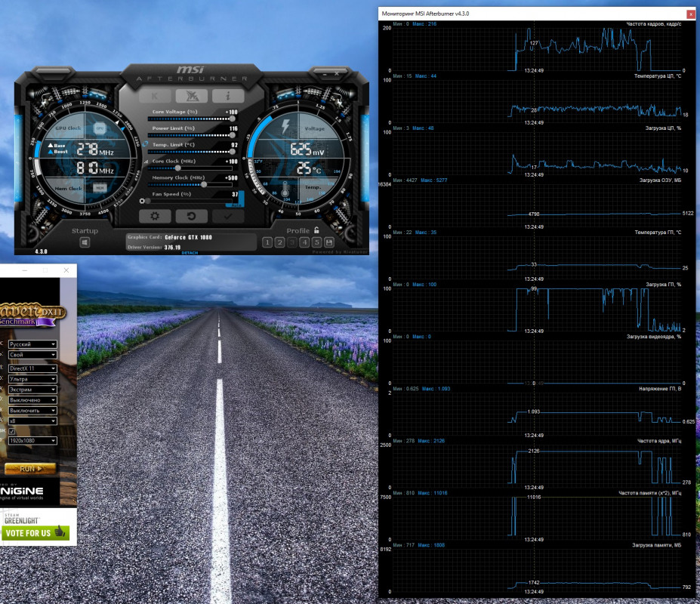Click the reset to defaults icon
The width and height of the screenshot is (700, 604).
coord(191,216)
